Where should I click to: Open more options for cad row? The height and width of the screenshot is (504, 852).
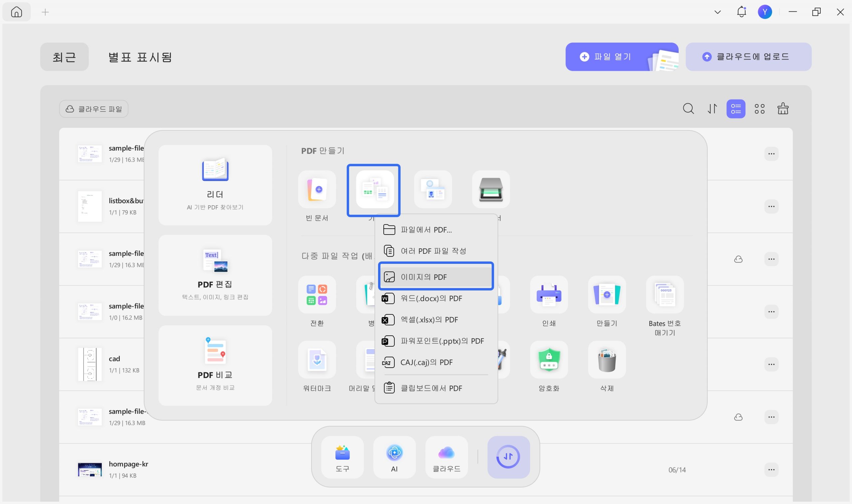point(771,364)
